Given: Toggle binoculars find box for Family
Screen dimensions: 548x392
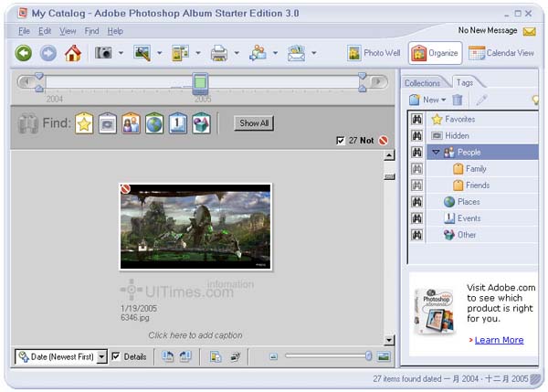Looking at the screenshot, I should (x=416, y=169).
